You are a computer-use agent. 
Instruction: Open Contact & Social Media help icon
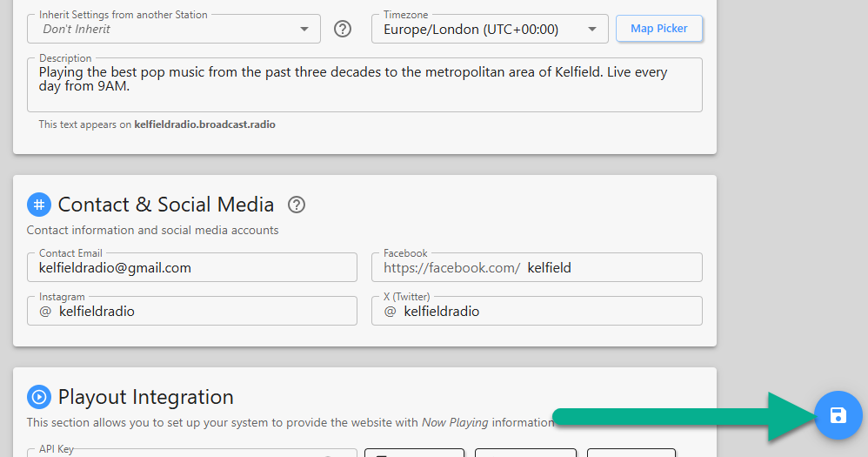pyautogui.click(x=297, y=205)
